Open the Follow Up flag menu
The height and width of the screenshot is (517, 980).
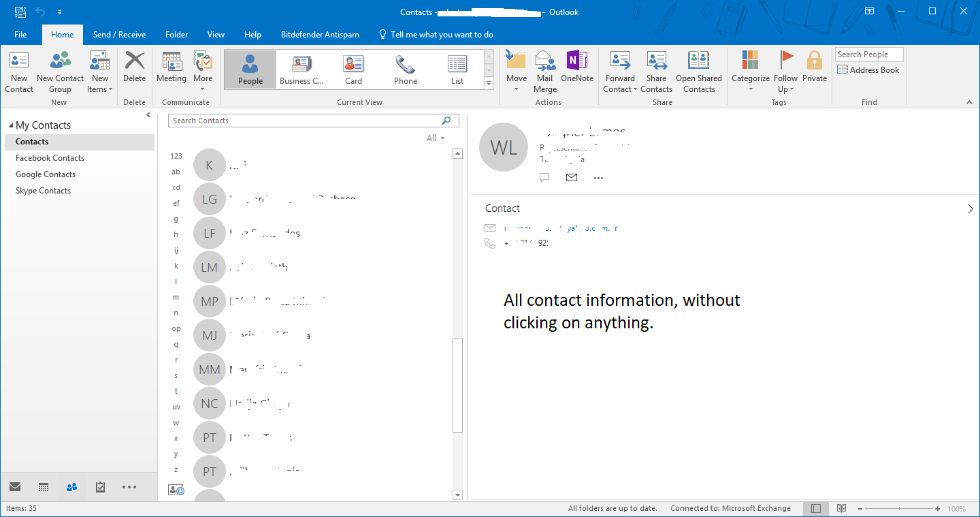click(786, 72)
